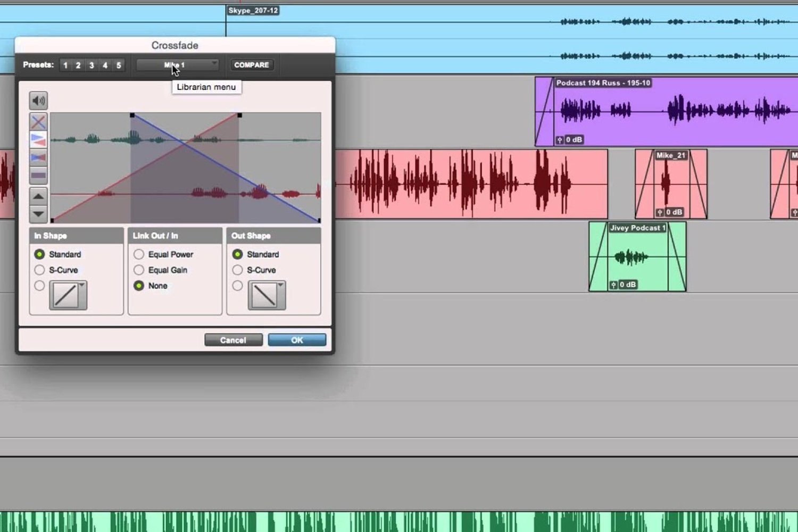Click the COMPARE button
The height and width of the screenshot is (532, 798).
(251, 64)
